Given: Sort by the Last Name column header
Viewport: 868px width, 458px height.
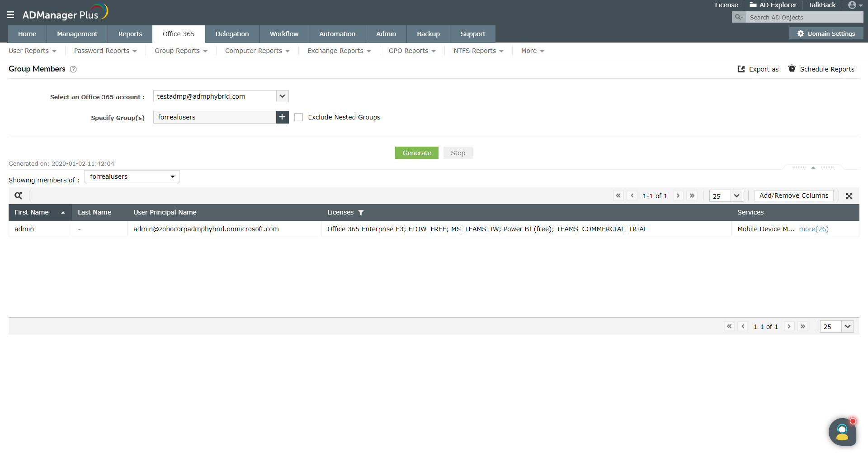Looking at the screenshot, I should tap(94, 212).
